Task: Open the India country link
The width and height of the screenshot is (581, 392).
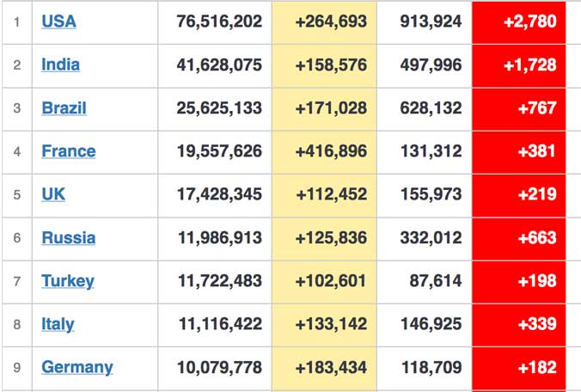Action: (x=60, y=64)
